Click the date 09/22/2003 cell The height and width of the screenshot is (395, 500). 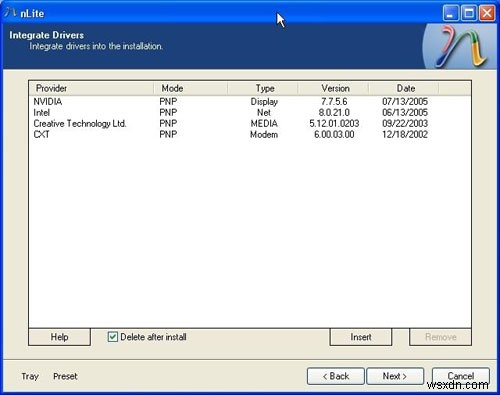(405, 123)
